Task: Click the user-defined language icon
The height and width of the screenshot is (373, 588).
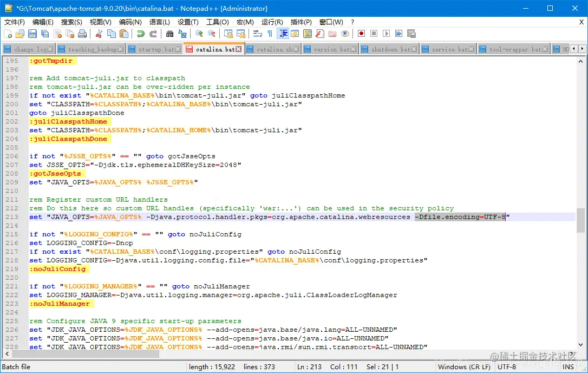Action: [295, 34]
